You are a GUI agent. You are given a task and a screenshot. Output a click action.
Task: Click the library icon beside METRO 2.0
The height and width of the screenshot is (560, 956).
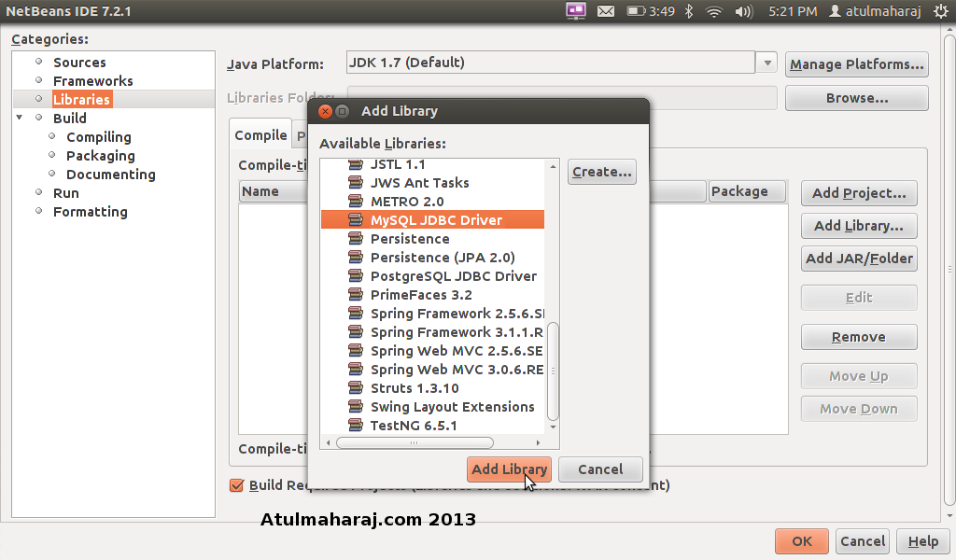(x=356, y=201)
